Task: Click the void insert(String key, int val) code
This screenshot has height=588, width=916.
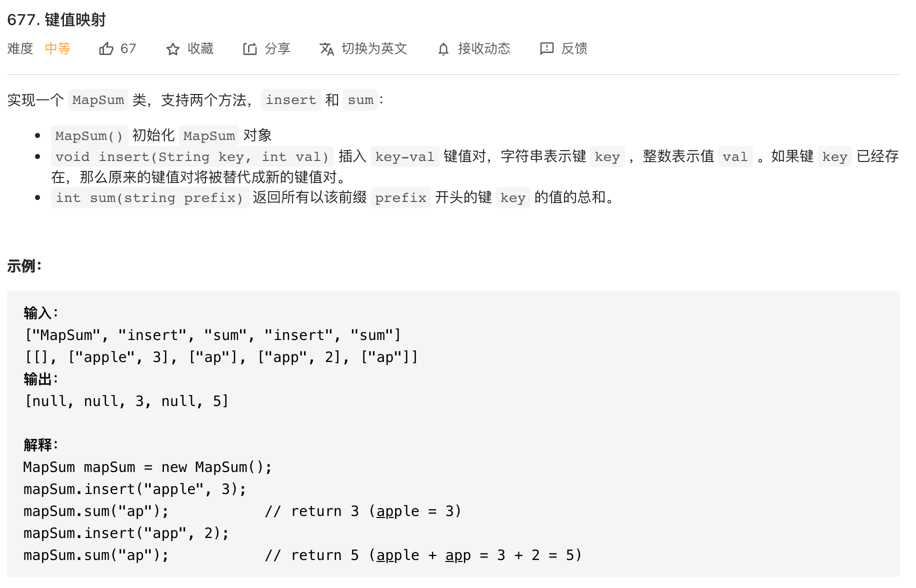Action: [x=192, y=156]
